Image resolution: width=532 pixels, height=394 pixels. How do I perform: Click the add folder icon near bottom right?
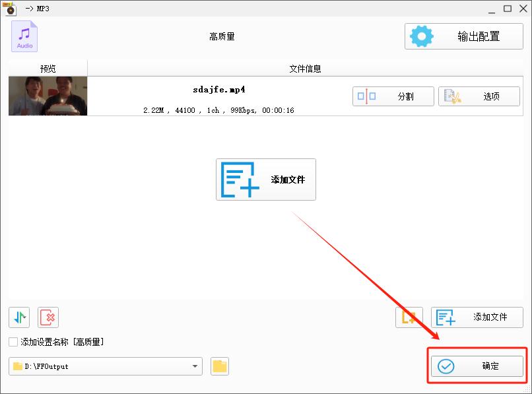pyautogui.click(x=410, y=317)
